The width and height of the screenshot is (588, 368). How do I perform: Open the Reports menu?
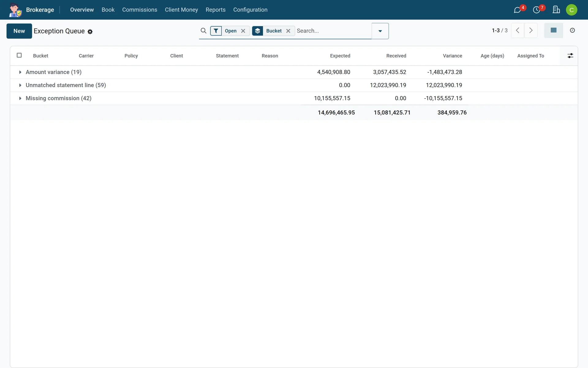click(215, 10)
